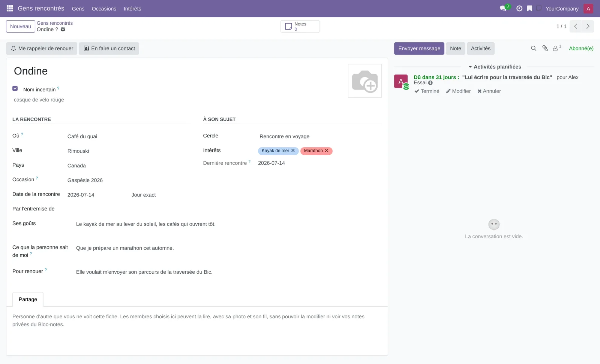Open the Gens menu

[78, 9]
